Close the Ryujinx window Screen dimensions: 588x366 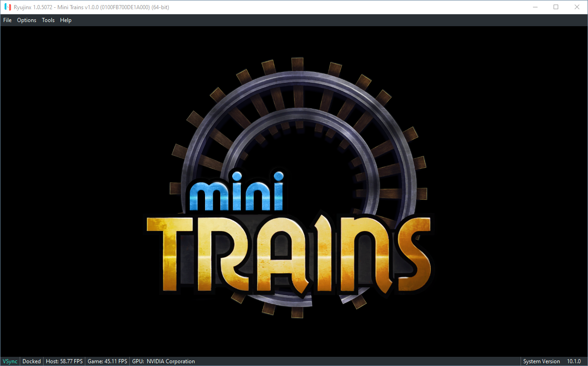click(x=577, y=7)
